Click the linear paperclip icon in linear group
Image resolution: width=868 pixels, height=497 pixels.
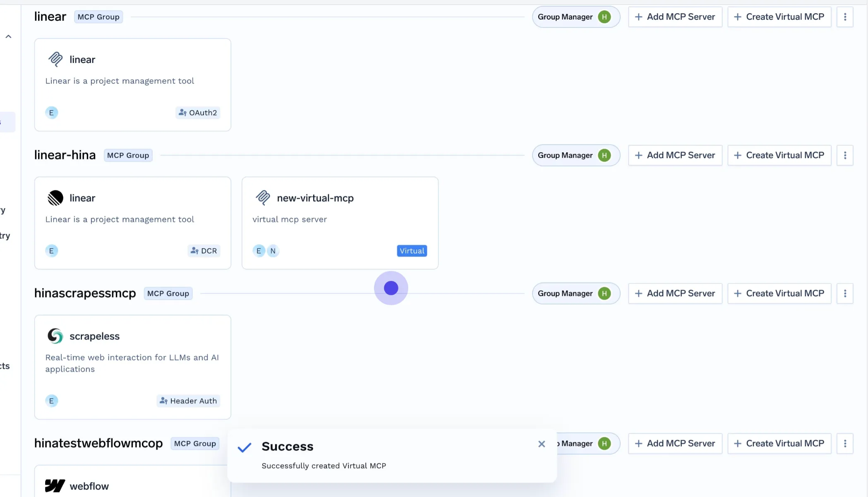(55, 59)
